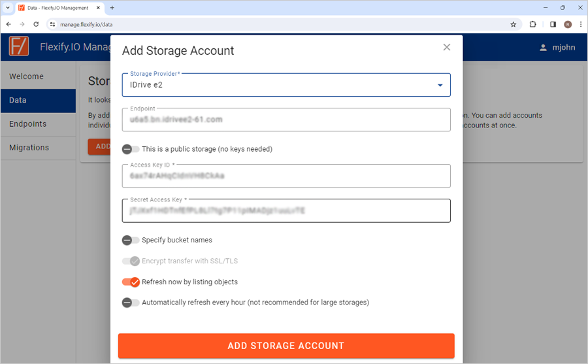This screenshot has height=364, width=588.
Task: Bookmark this page with the star icon
Action: point(513,24)
